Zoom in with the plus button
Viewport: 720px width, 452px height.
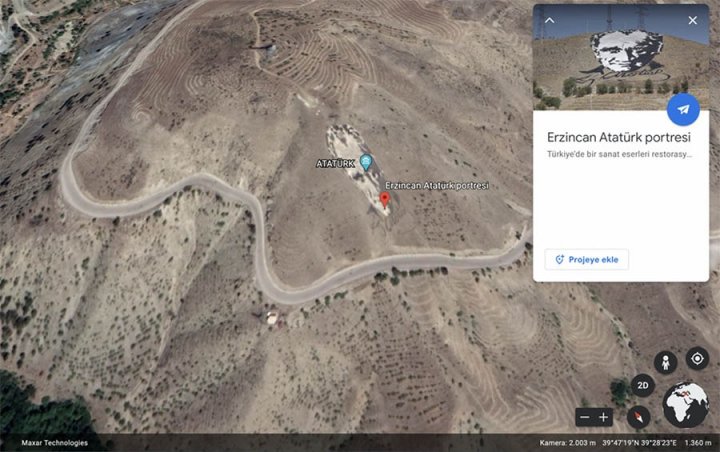tap(603, 417)
